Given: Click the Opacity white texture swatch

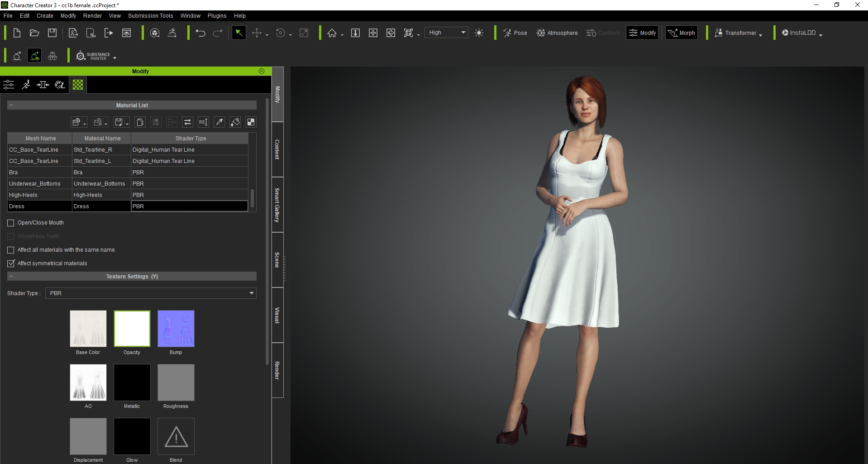Looking at the screenshot, I should [132, 329].
